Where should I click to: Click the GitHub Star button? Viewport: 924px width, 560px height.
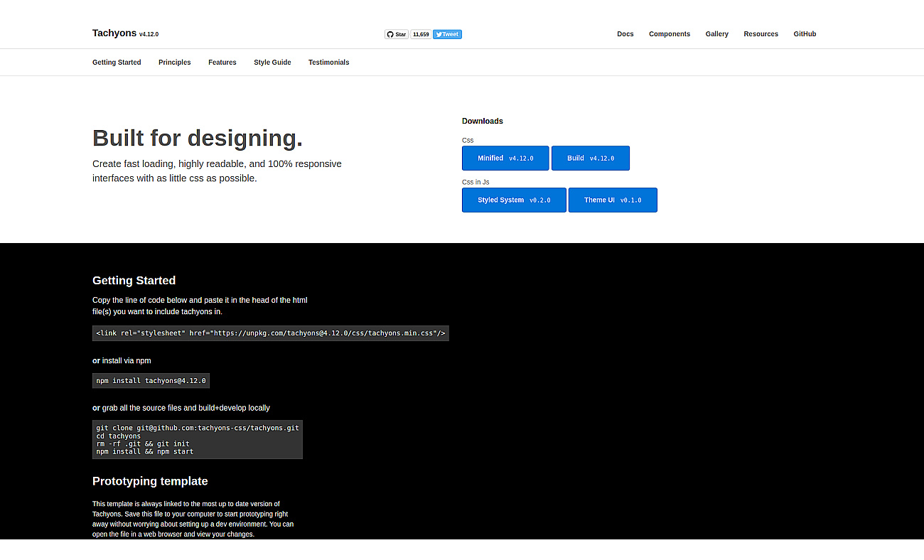[x=397, y=34]
